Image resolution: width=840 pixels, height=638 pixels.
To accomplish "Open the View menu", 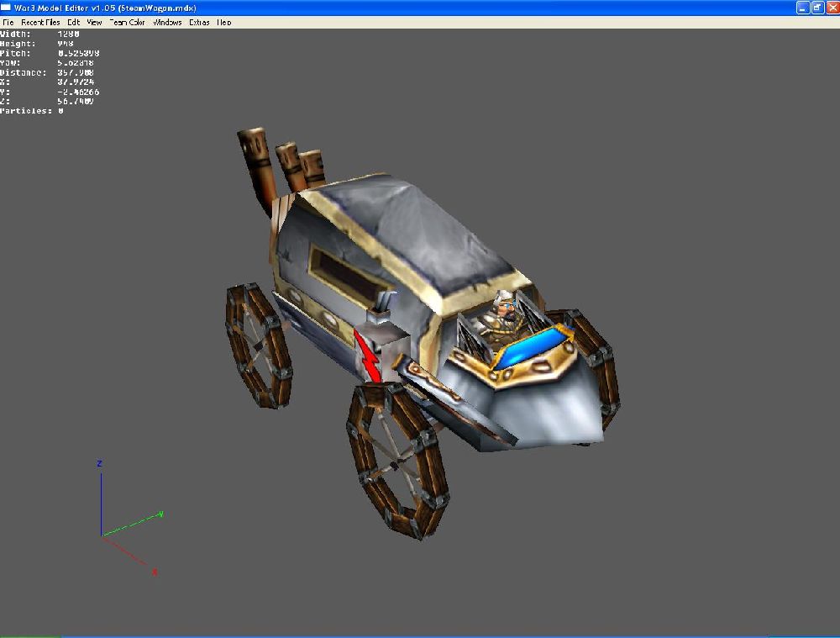I will pos(94,23).
